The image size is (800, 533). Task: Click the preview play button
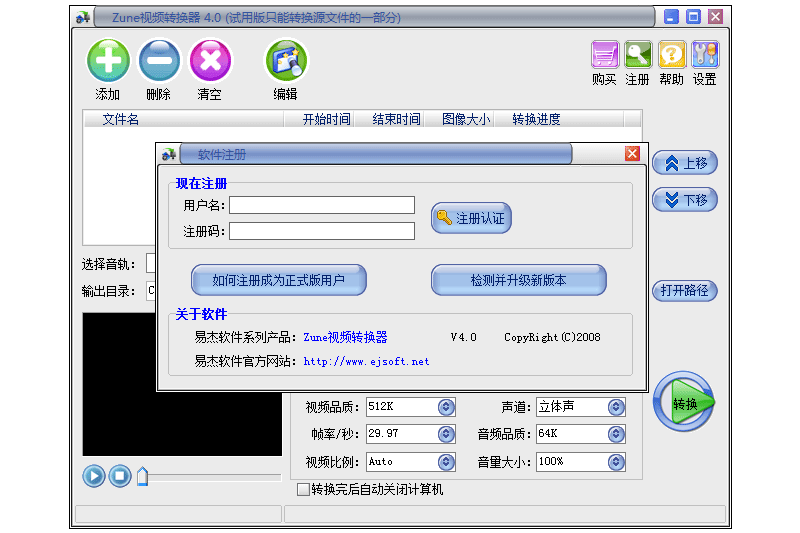click(x=94, y=476)
